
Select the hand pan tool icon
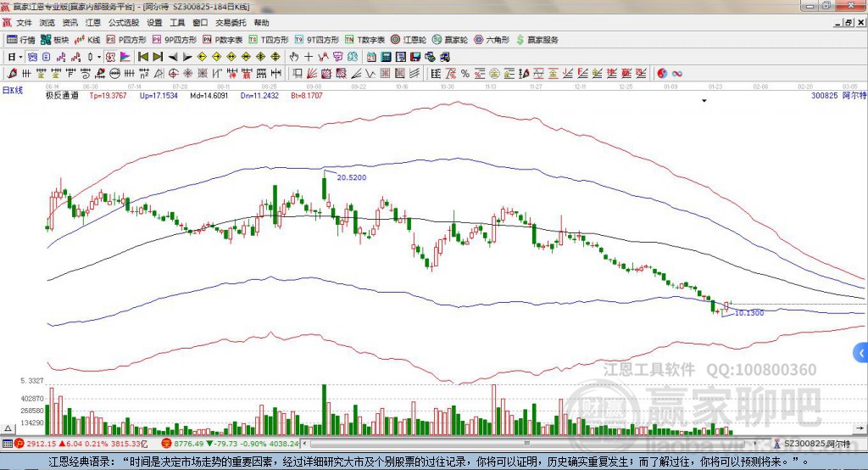click(x=294, y=57)
